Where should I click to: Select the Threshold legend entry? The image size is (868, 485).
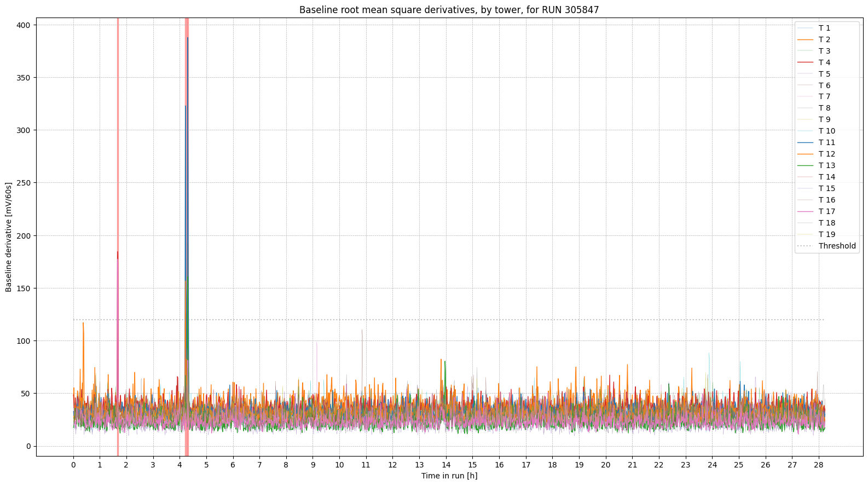point(836,246)
